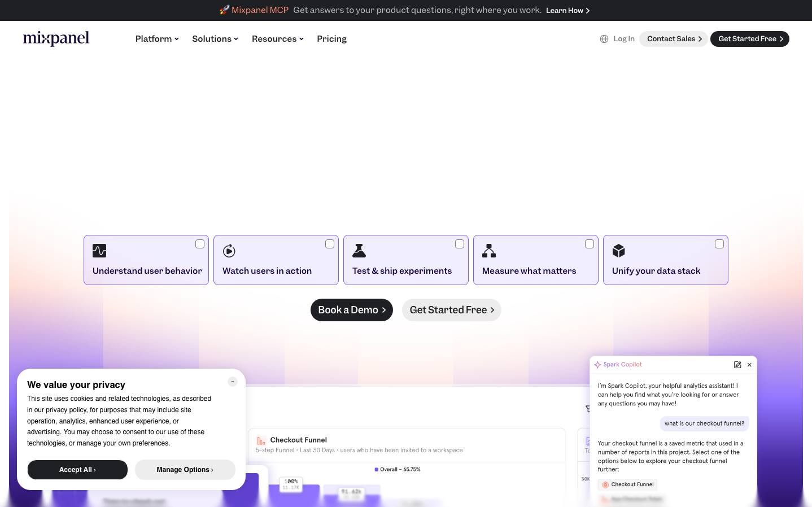
Task: Click the Mixpanel logo
Action: tap(56, 38)
